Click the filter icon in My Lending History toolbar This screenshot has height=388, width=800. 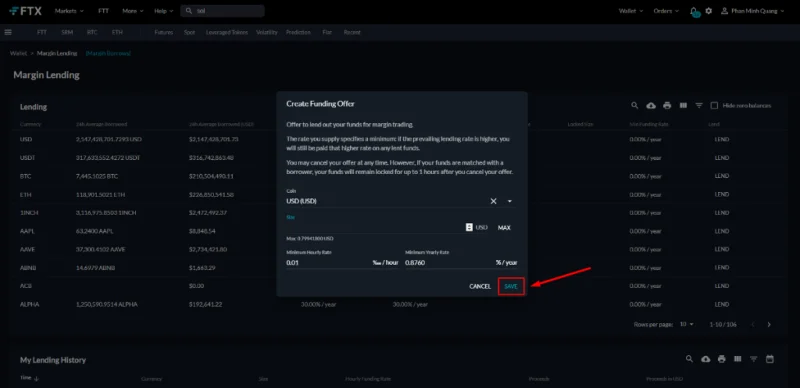754,359
